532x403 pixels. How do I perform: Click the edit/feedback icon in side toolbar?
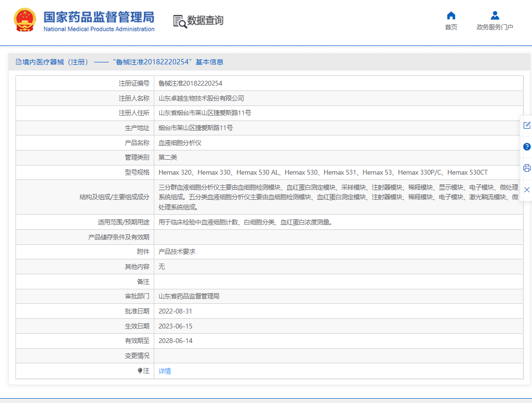(527, 125)
